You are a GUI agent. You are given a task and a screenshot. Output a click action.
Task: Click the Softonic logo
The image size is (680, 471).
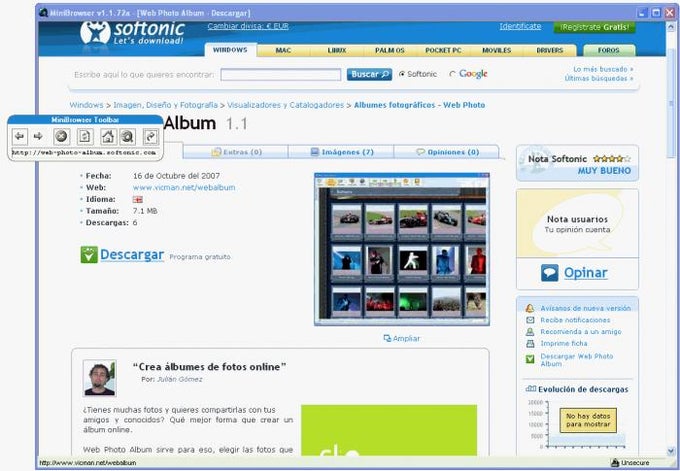[x=132, y=33]
